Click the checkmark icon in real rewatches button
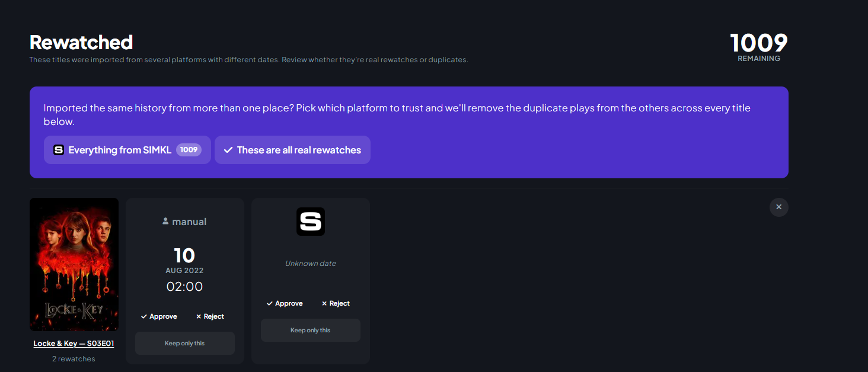Image resolution: width=868 pixels, height=372 pixels. [228, 150]
